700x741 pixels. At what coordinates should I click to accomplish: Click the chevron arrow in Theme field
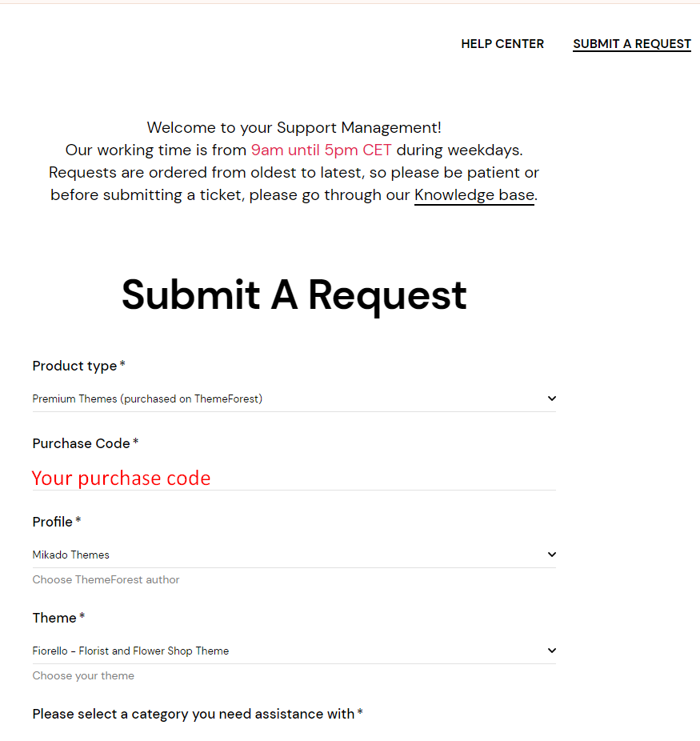tap(551, 651)
